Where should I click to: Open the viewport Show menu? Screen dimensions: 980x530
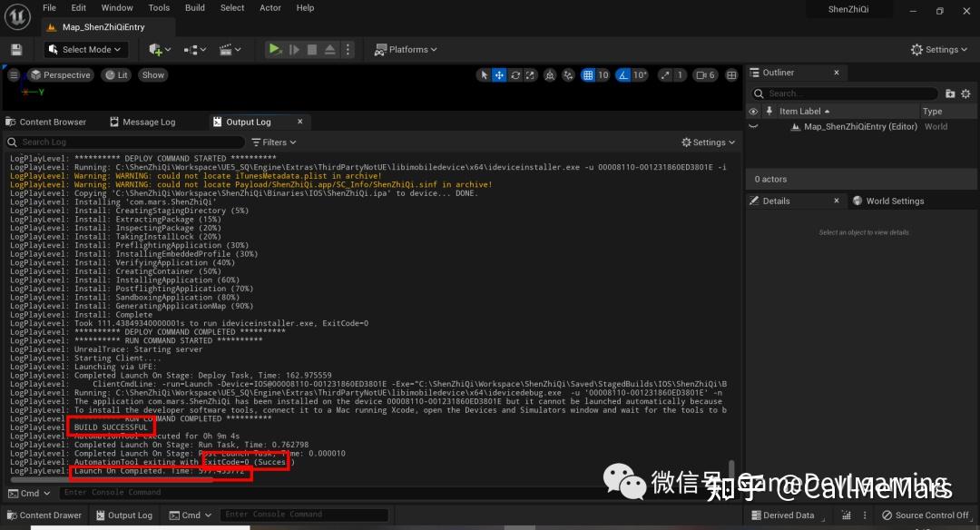coord(153,75)
